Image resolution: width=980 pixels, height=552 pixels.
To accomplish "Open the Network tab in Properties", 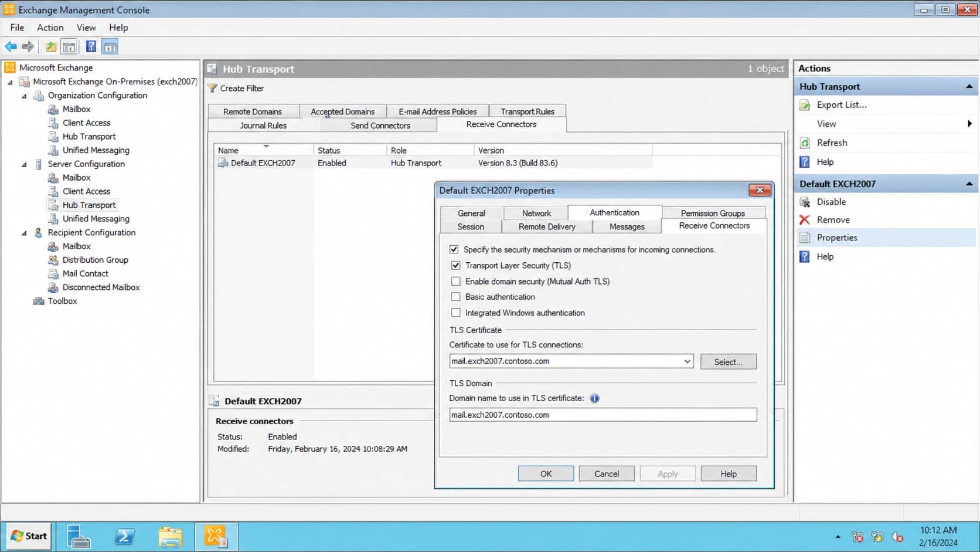I will point(536,214).
